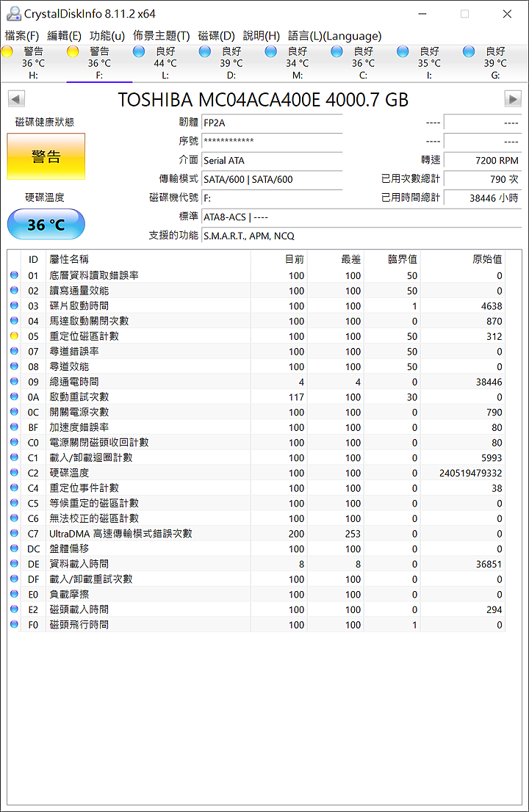Select the 負載摩擦 attribute row
Image resolution: width=529 pixels, height=812 pixels.
pyautogui.click(x=257, y=595)
